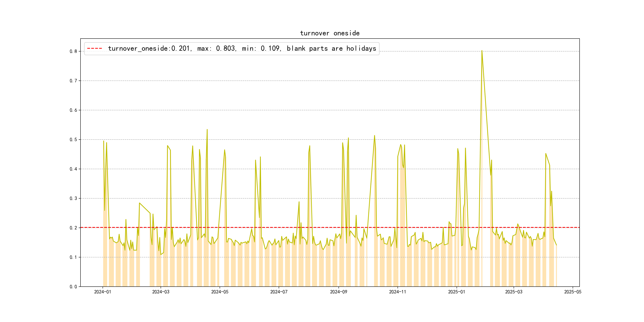The height and width of the screenshot is (322, 644).
Task: Select the 2024-09 x-axis tick label
Action: coord(338,292)
